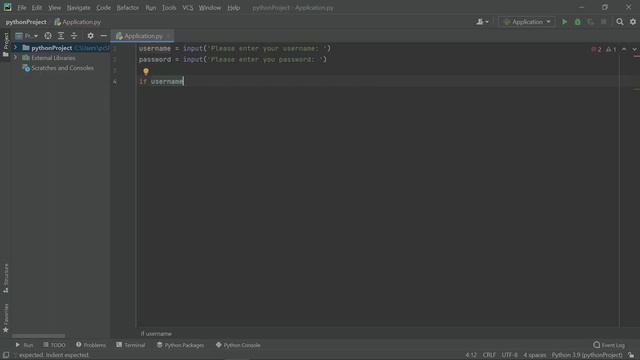Select pythonProject root folder
This screenshot has height=360, width=640.
51,48
